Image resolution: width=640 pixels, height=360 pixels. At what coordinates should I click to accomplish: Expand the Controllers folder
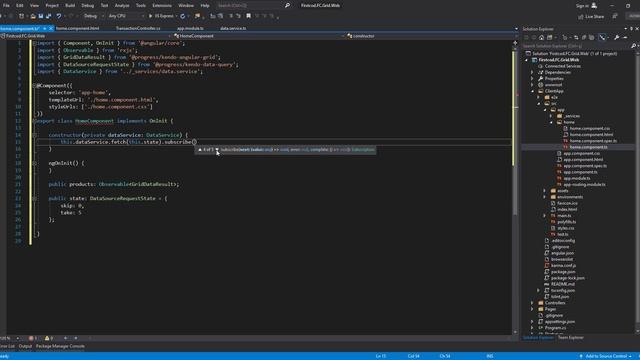click(x=532, y=303)
